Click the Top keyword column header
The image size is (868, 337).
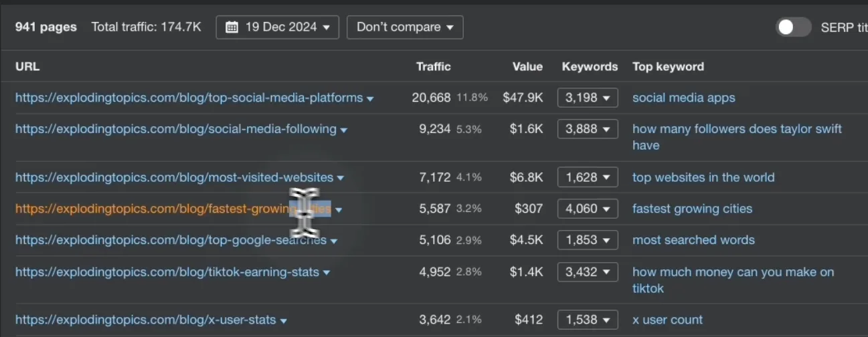click(668, 67)
